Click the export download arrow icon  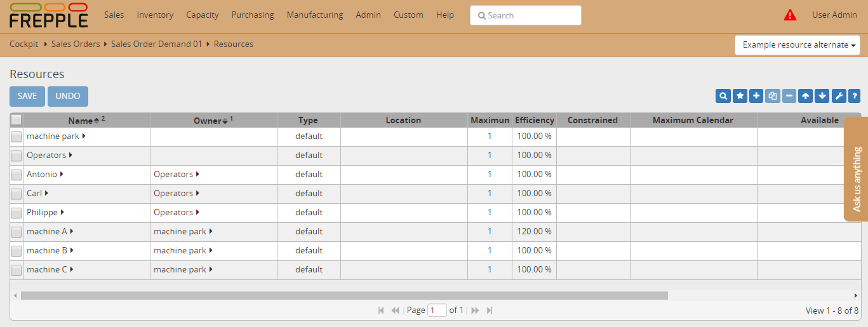[x=822, y=96]
